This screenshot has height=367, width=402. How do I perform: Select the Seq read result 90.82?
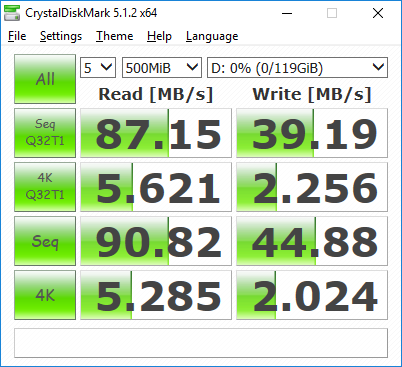[156, 241]
